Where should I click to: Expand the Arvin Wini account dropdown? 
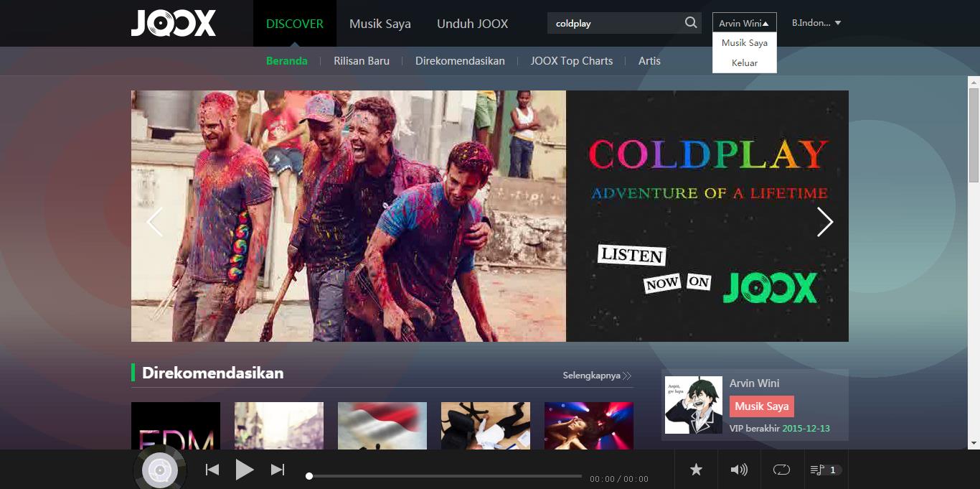pos(744,23)
